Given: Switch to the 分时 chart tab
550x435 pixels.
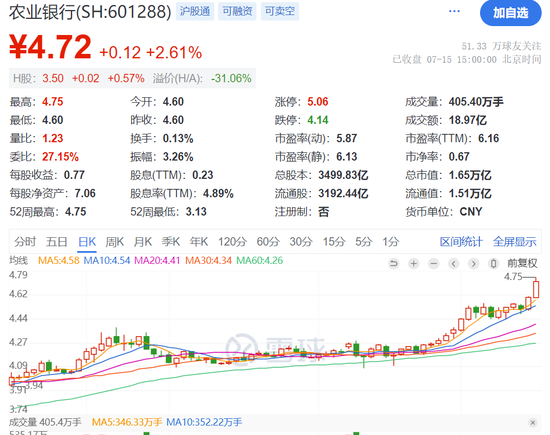Looking at the screenshot, I should pyautogui.click(x=25, y=242).
